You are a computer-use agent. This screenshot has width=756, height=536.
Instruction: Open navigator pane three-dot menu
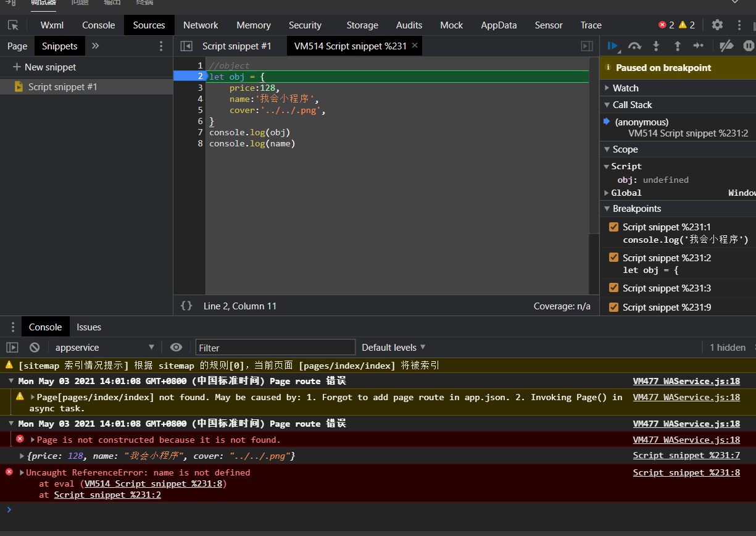click(x=161, y=46)
